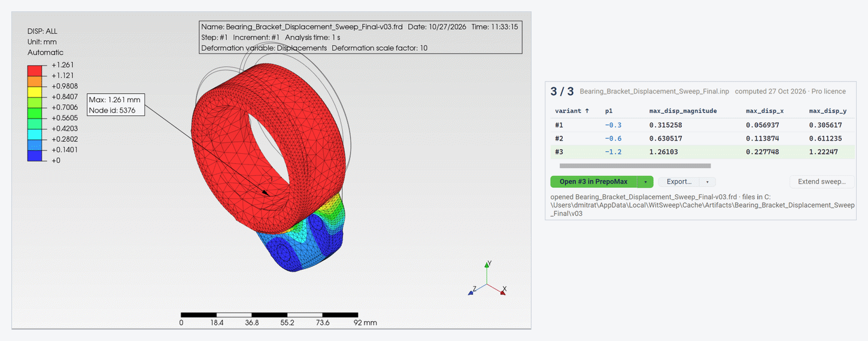This screenshot has height=341, width=868.
Task: Click the +0.1401 legend value
Action: click(65, 150)
